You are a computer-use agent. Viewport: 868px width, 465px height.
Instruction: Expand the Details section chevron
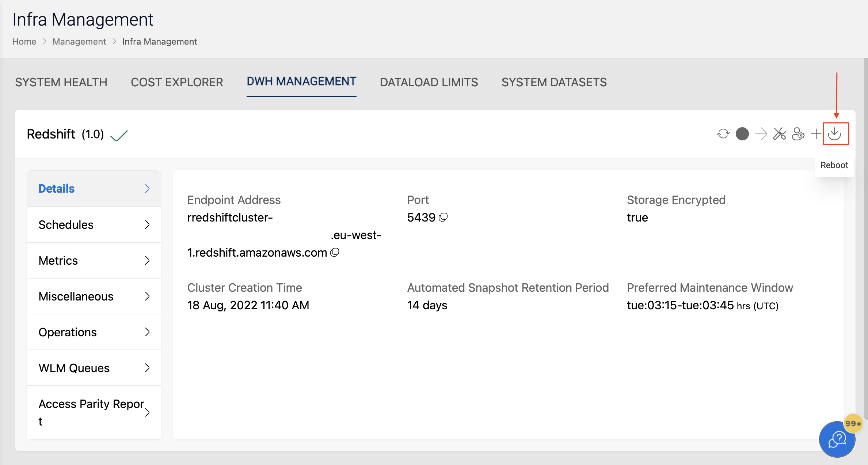click(147, 189)
